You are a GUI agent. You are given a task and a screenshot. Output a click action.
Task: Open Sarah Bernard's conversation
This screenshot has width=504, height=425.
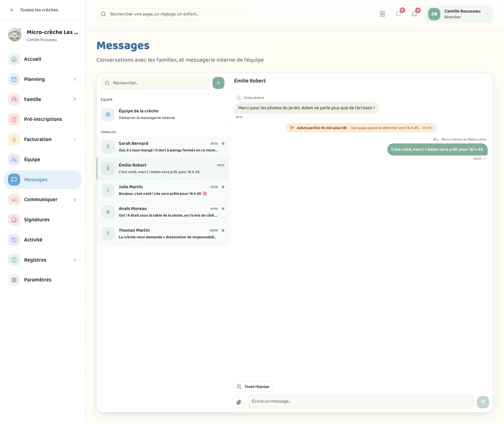pos(163,147)
